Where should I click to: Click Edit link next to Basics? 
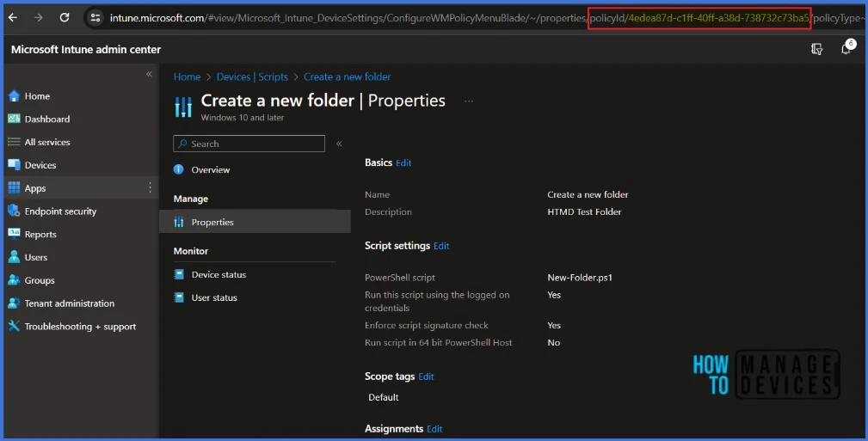click(403, 163)
